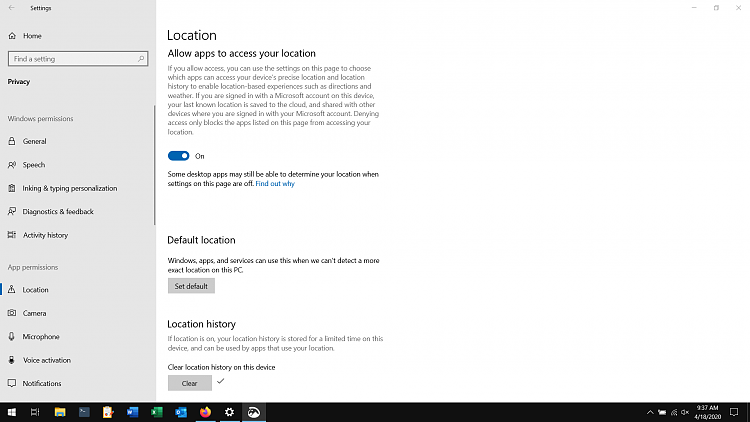Launch Word from the taskbar
This screenshot has width=750, height=422.
click(132, 412)
